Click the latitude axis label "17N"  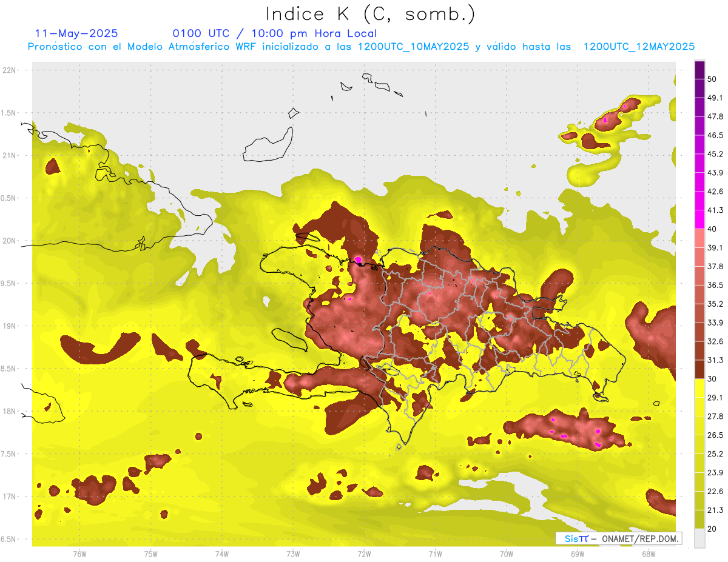coord(9,497)
